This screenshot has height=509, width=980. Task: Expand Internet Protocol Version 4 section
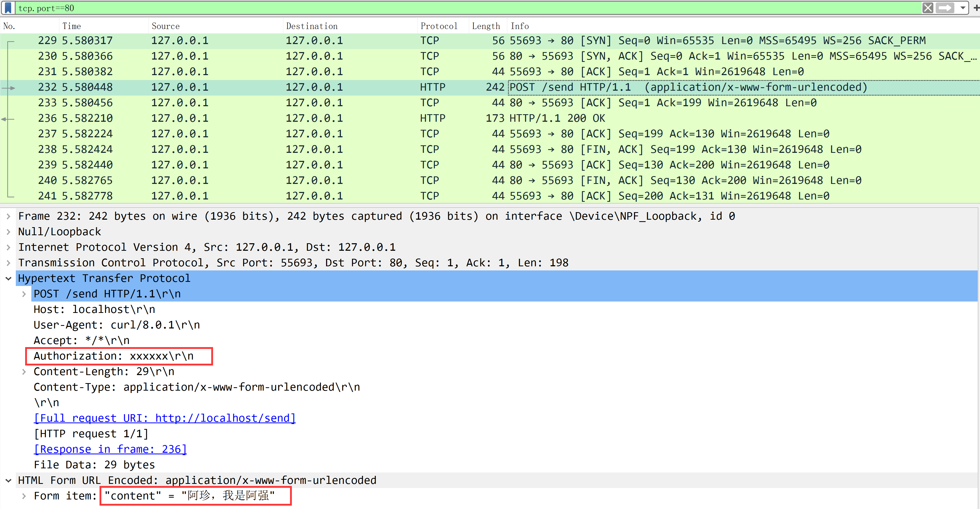[x=8, y=247]
